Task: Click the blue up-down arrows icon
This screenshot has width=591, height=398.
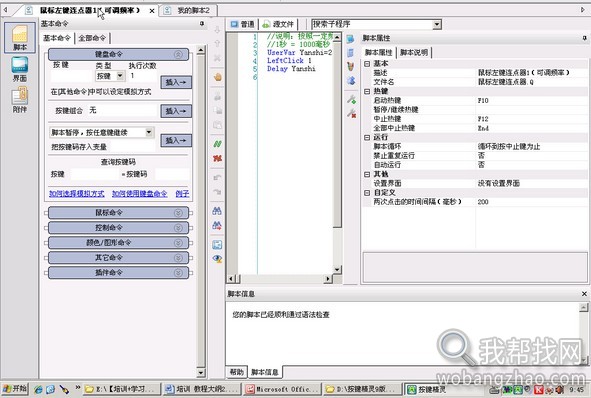Action: click(351, 80)
